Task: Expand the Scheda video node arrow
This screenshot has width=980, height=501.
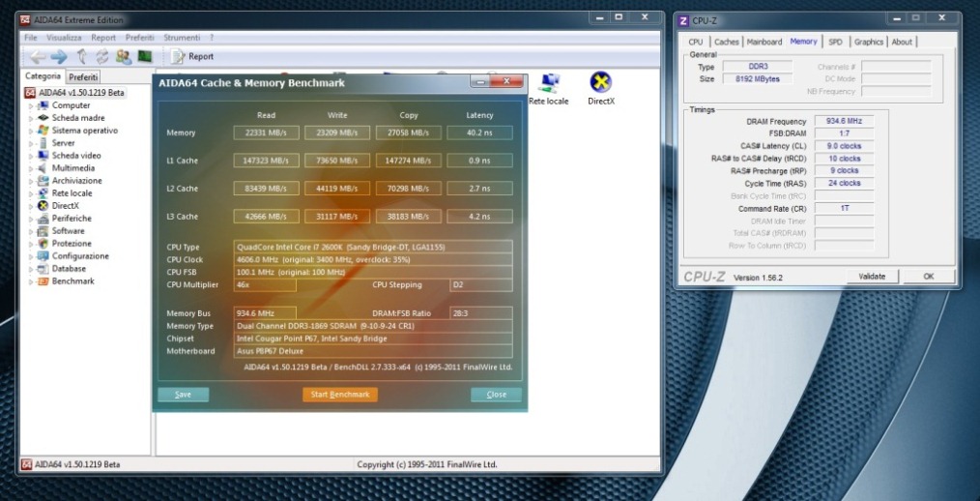Action: (31, 157)
